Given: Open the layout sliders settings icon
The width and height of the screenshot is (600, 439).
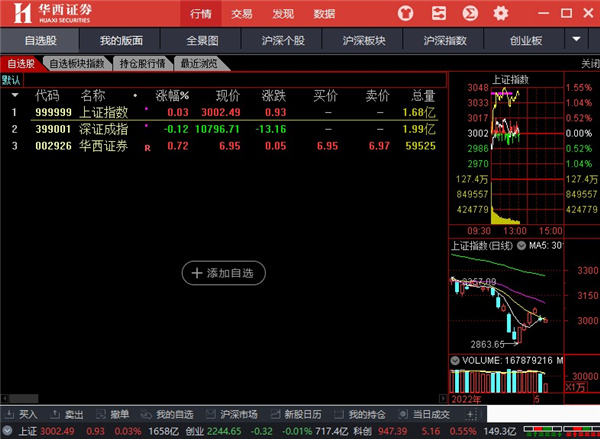Looking at the screenshot, I should tap(439, 14).
